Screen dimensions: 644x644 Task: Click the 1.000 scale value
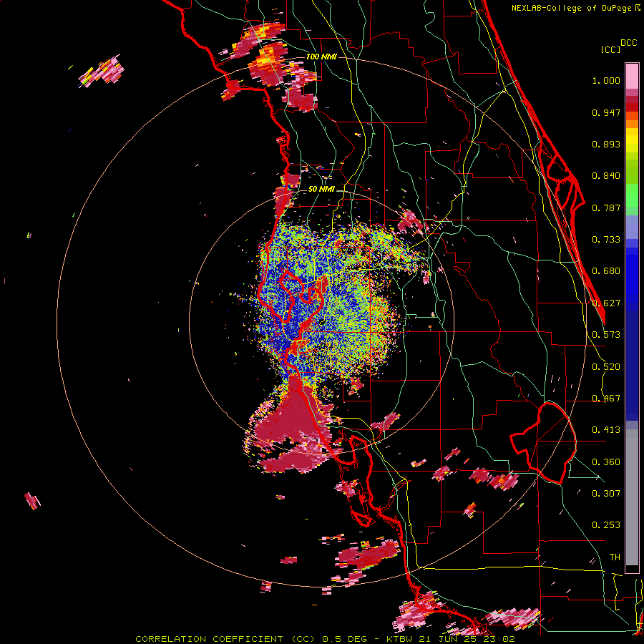(606, 80)
